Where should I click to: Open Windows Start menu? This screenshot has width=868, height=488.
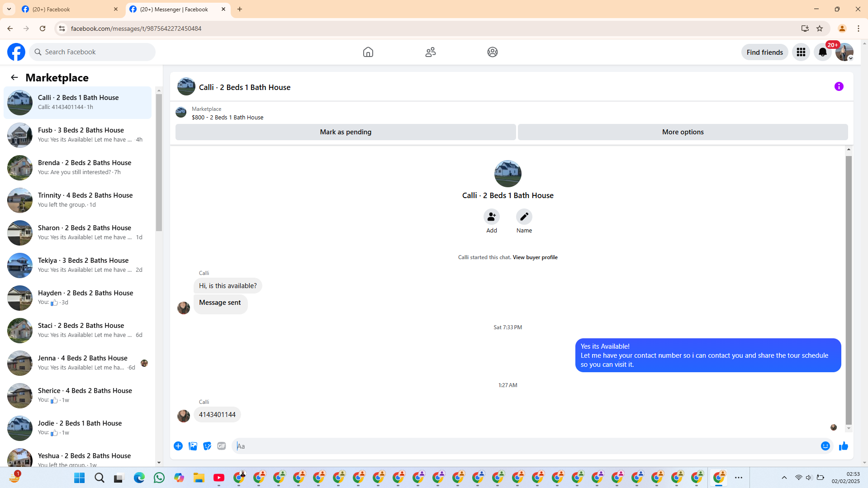[80, 478]
